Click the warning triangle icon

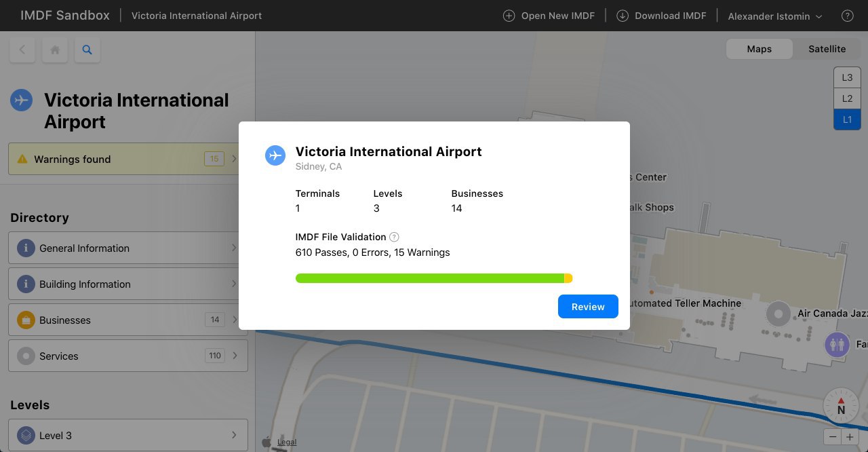click(22, 159)
